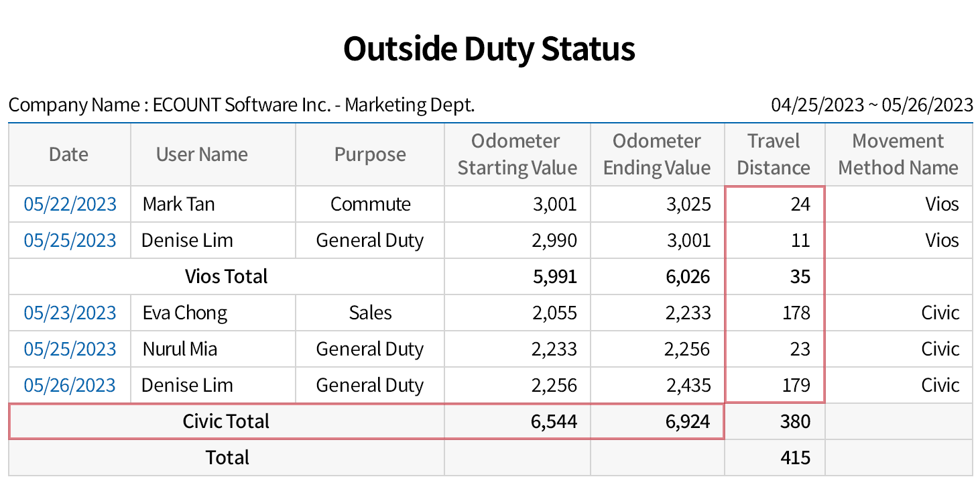Click the Date column header

(68, 154)
